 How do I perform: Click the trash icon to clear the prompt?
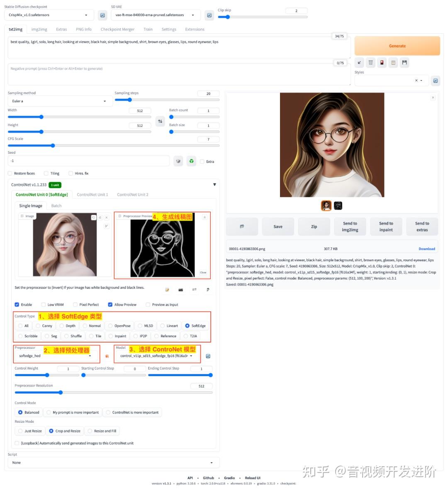pyautogui.click(x=370, y=62)
